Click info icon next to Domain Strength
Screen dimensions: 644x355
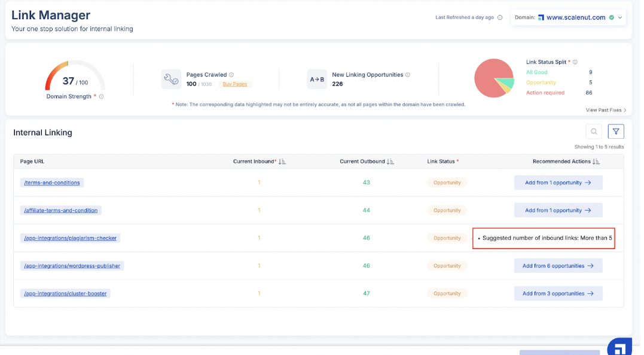click(x=102, y=96)
